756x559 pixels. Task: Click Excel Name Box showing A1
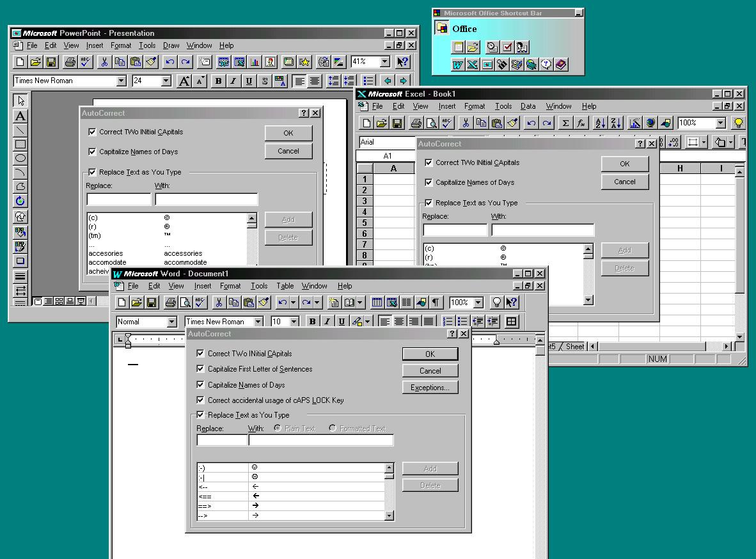tap(387, 156)
